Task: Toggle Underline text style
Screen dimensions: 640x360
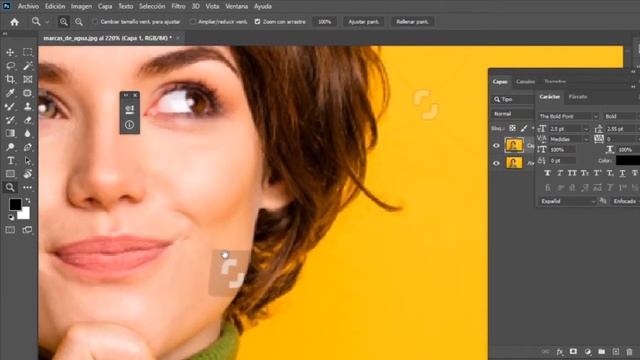Action: 622,173
